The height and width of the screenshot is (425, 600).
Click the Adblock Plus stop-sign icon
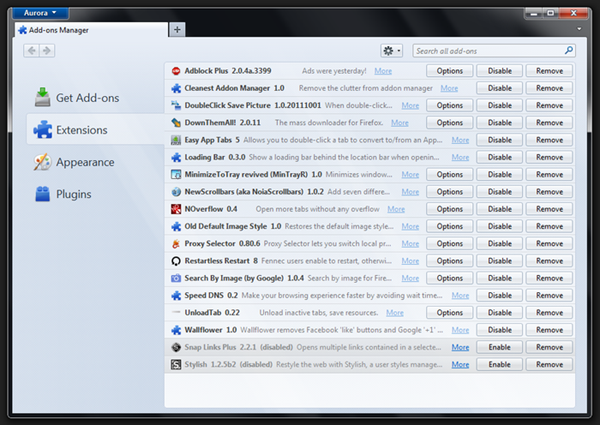(x=176, y=71)
